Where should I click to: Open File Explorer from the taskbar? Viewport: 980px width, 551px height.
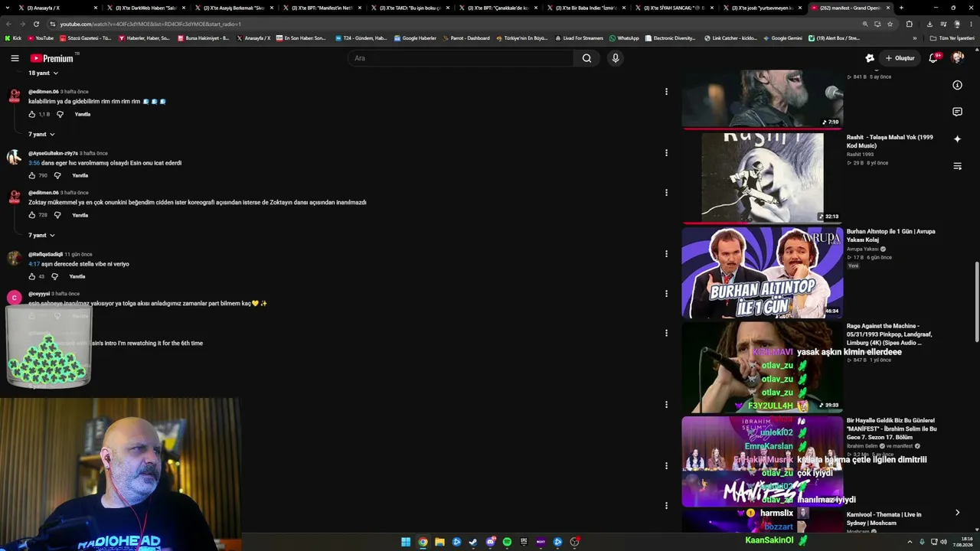(x=439, y=542)
